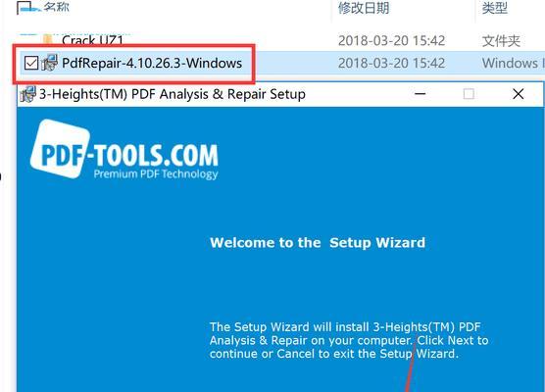Select the Crack UZ1 folder name
This screenshot has height=392, width=545.
pyautogui.click(x=92, y=40)
